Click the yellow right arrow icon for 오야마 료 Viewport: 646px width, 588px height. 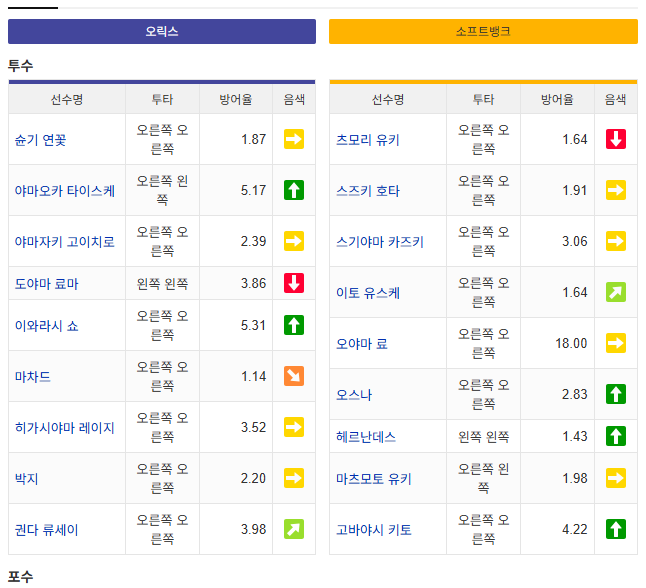[616, 343]
